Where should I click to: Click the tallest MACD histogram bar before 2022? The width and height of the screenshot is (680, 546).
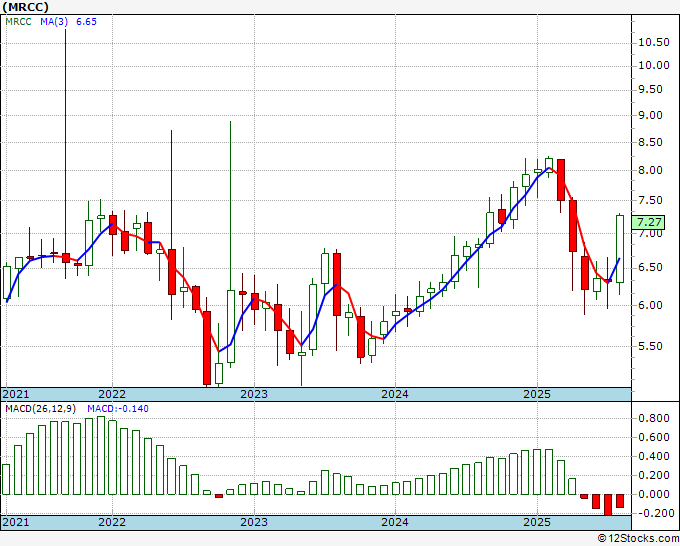click(x=101, y=455)
